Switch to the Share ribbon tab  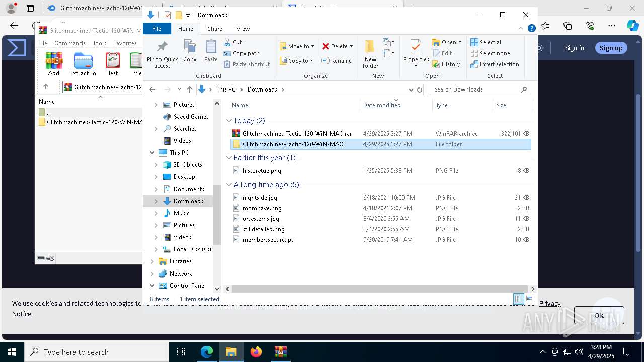point(215,29)
